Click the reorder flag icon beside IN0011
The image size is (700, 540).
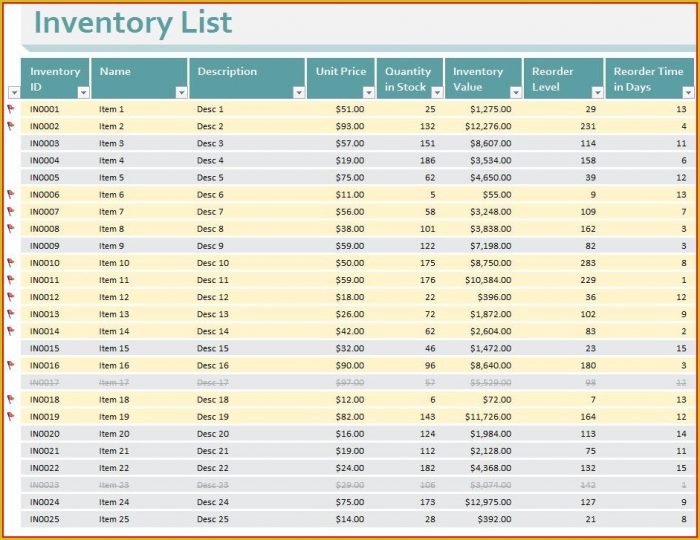point(11,280)
